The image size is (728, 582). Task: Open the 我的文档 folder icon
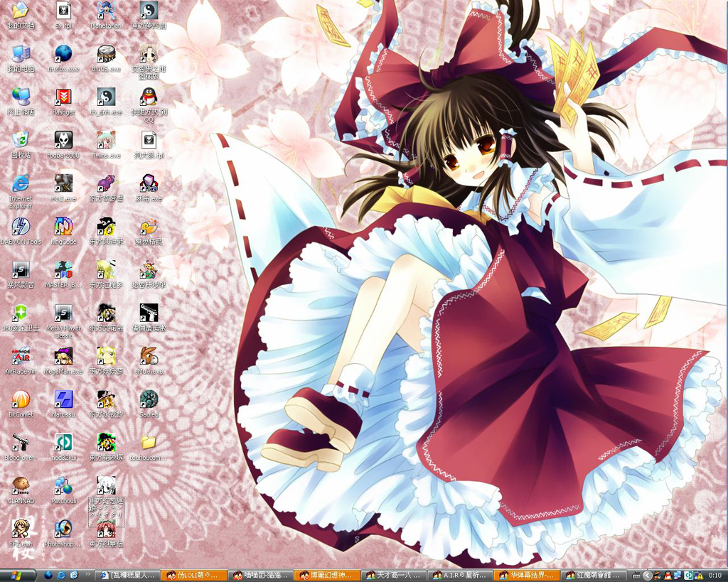pos(21,16)
